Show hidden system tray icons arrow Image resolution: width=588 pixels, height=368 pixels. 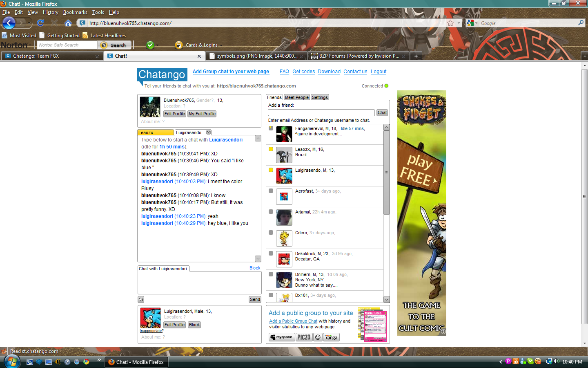click(501, 362)
